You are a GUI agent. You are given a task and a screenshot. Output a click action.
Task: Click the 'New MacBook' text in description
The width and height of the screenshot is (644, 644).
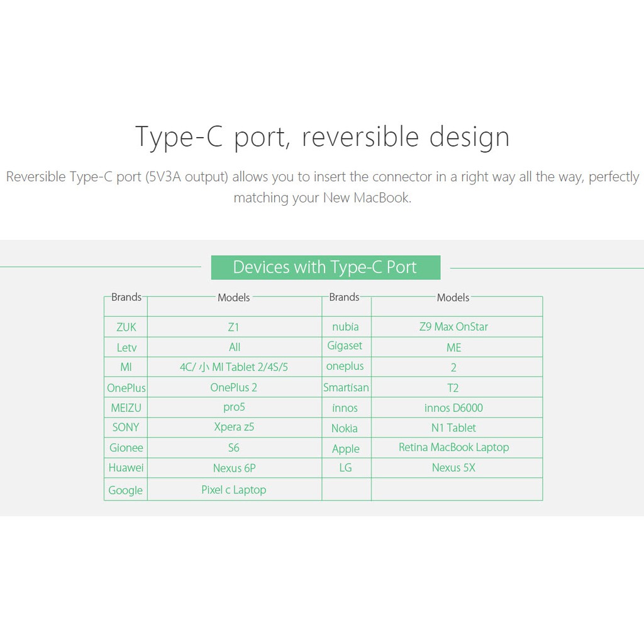point(366,198)
